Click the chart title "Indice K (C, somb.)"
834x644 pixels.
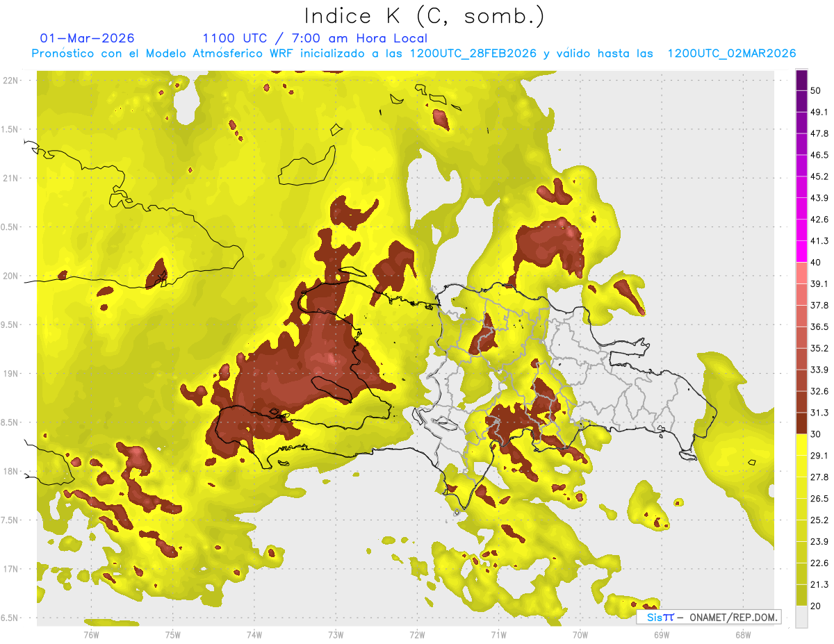click(x=425, y=17)
